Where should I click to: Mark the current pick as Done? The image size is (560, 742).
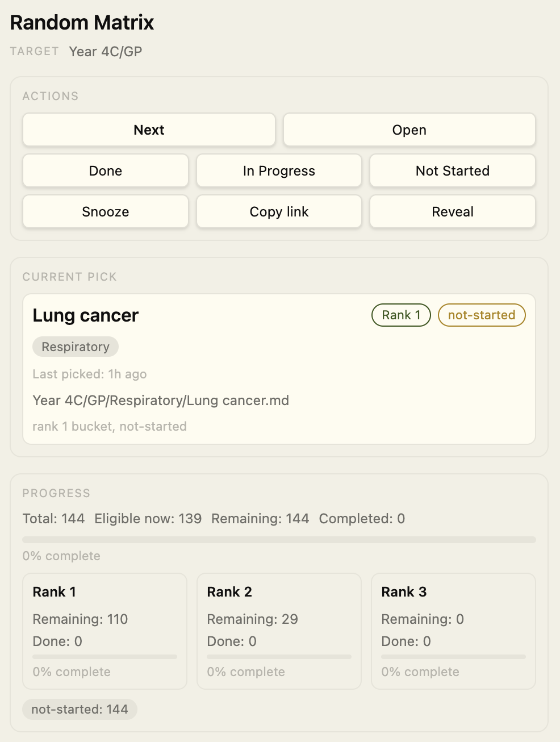(x=105, y=170)
